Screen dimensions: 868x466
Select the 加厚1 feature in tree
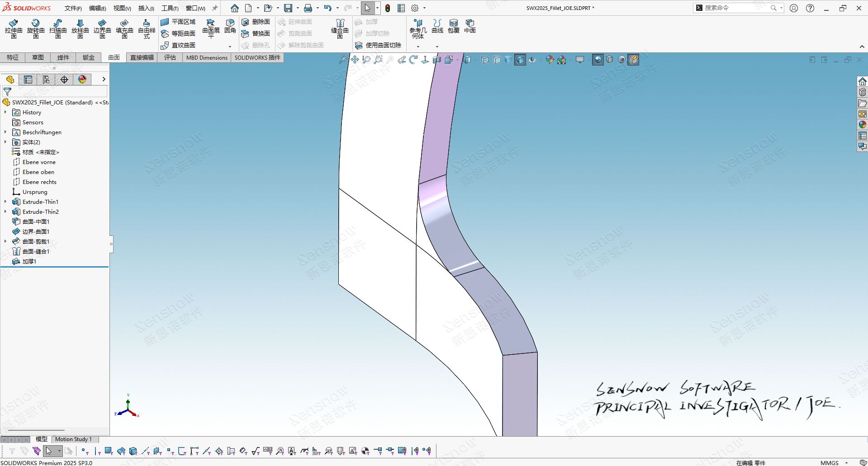click(x=29, y=262)
